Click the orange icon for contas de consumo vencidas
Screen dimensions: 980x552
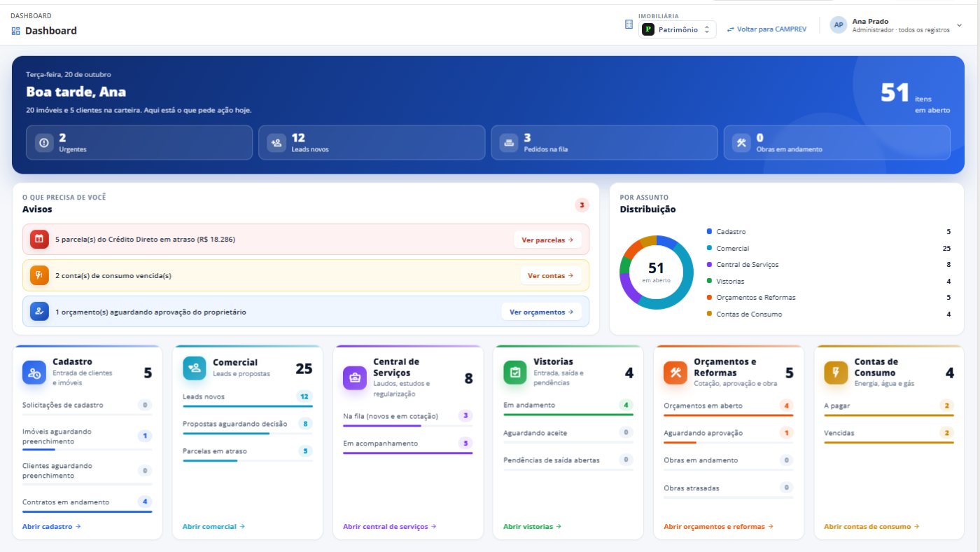tap(39, 275)
